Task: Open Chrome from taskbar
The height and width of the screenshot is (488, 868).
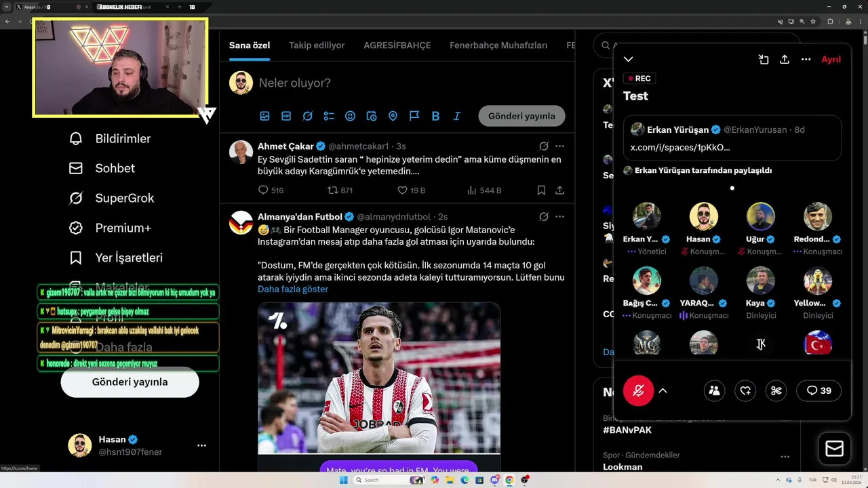Action: tap(509, 480)
